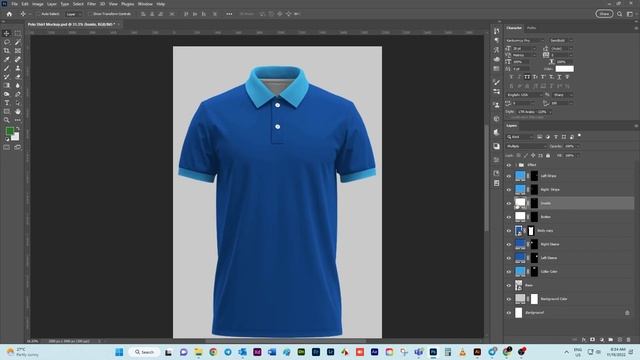
Task: Click the All Caps style in Character panel
Action: coord(527,77)
